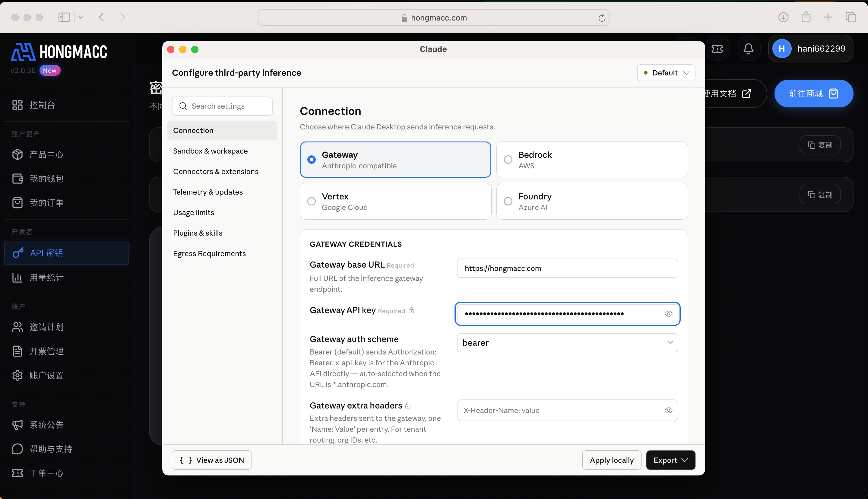Open the Gateway auth scheme bearer dropdown
This screenshot has width=868, height=499.
[567, 343]
